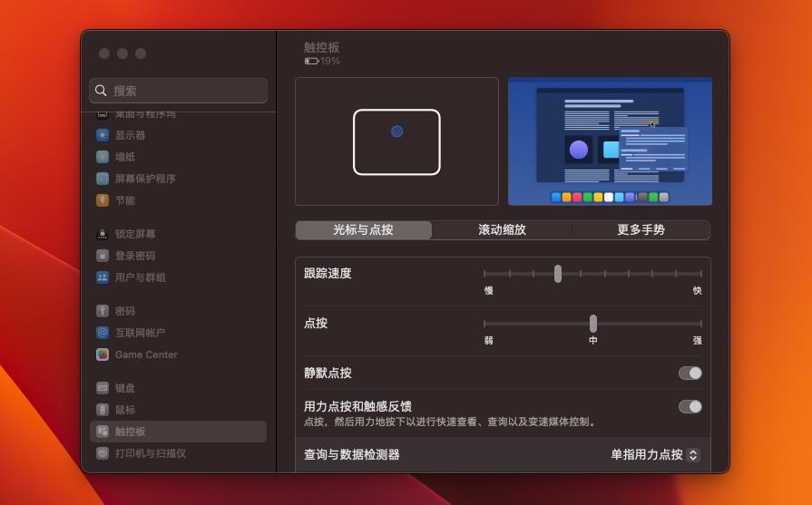Open 屏幕保护程序 sidebar label

click(x=145, y=179)
